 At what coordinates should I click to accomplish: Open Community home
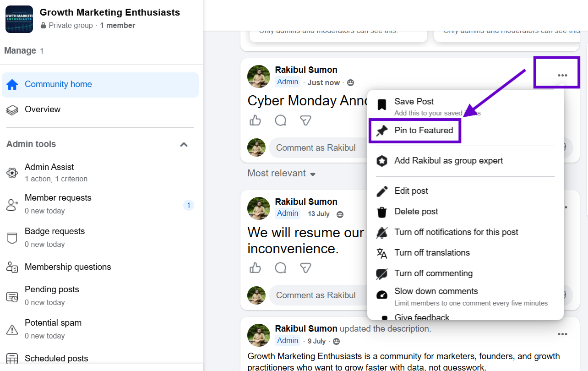click(100, 85)
